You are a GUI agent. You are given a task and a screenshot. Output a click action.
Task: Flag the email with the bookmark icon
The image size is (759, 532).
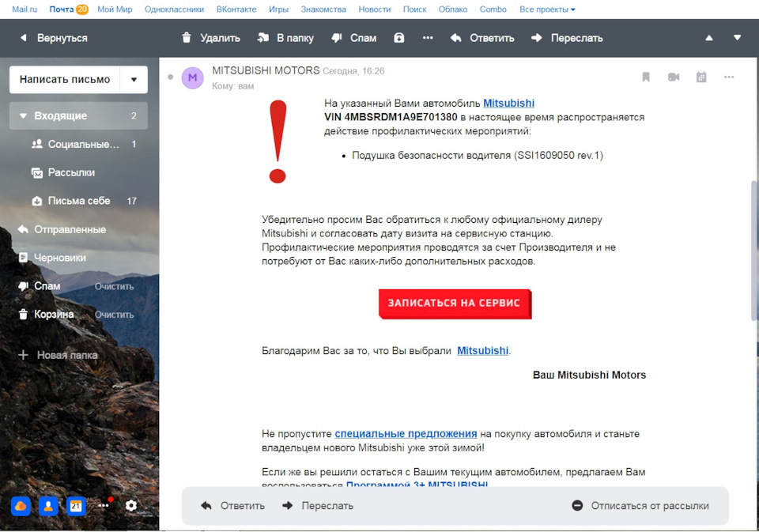point(646,77)
